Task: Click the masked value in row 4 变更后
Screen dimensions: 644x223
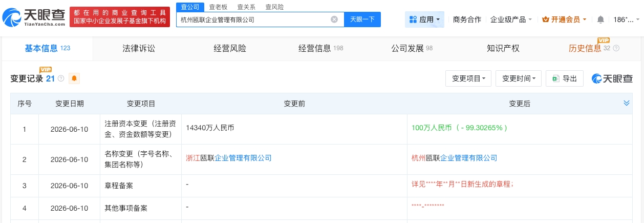Action: (427, 206)
